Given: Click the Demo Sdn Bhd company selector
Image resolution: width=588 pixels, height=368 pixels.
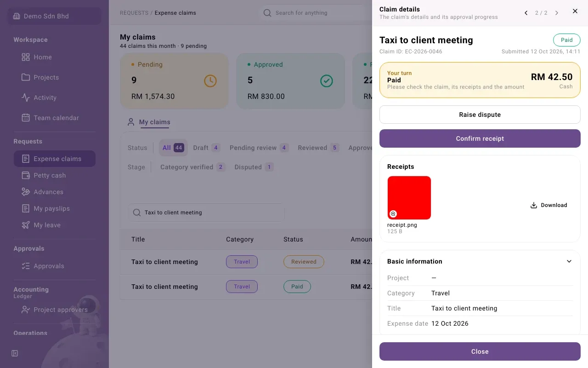Looking at the screenshot, I should click(54, 16).
